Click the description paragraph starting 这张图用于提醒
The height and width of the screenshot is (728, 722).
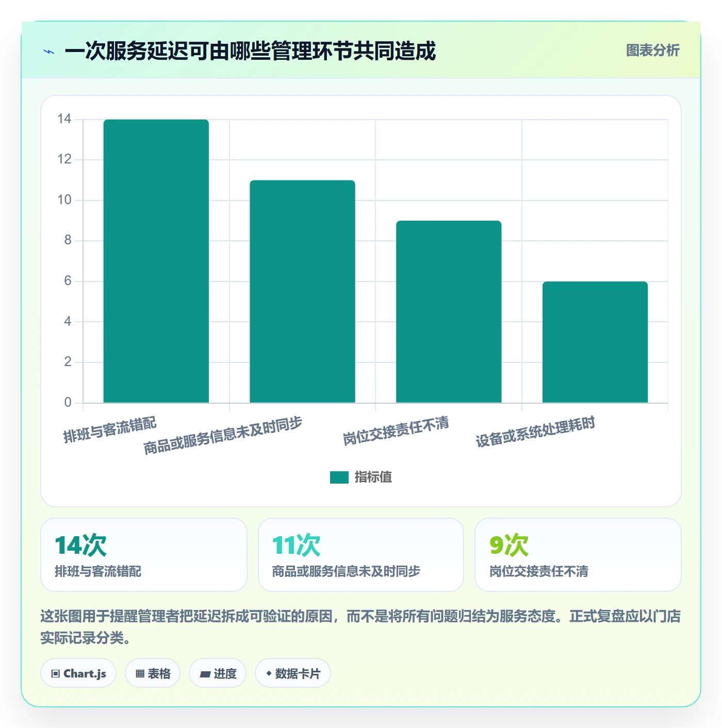[x=360, y=627]
